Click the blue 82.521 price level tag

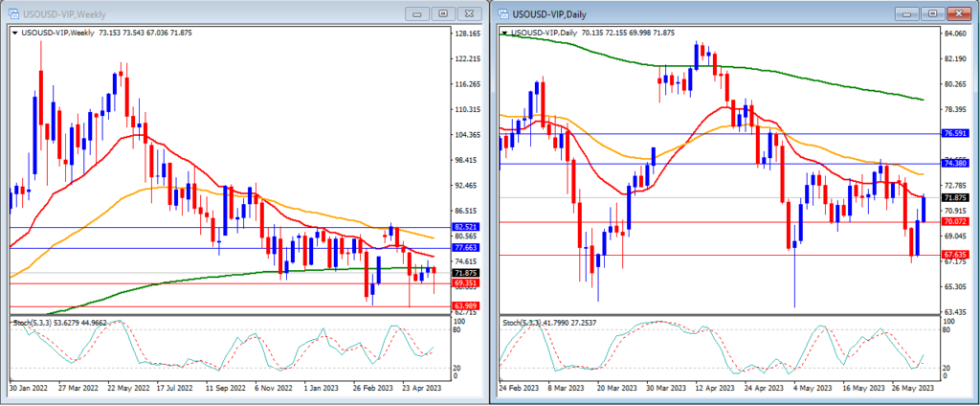[x=468, y=227]
